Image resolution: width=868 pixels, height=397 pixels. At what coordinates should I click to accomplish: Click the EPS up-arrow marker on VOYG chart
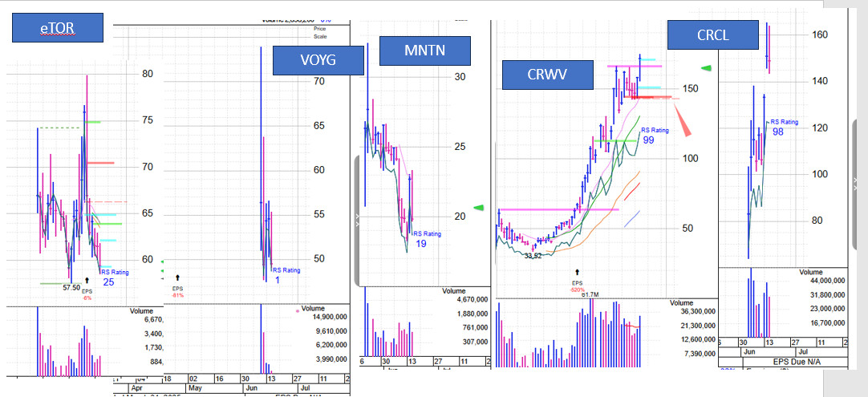click(178, 278)
